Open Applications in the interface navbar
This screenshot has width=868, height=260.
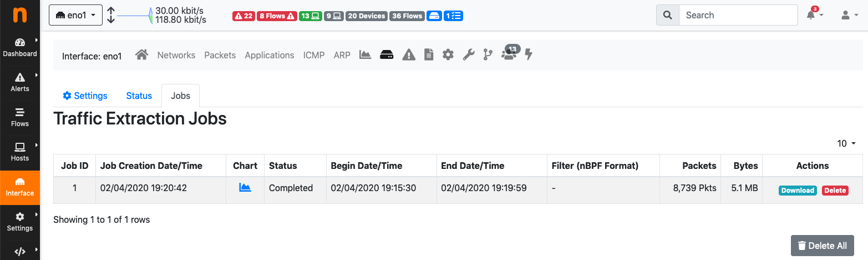click(270, 55)
